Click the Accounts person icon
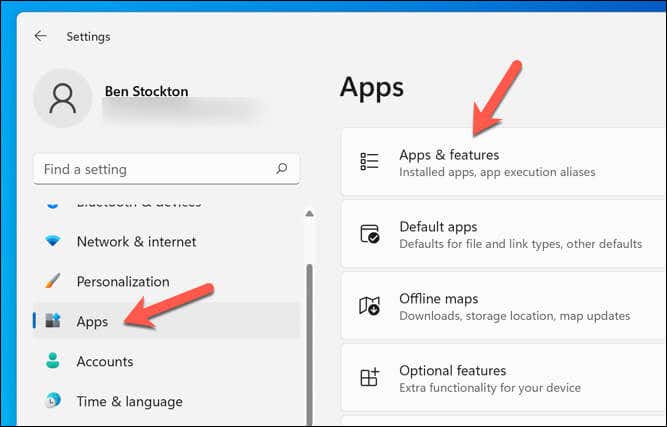This screenshot has width=667, height=427. [53, 361]
